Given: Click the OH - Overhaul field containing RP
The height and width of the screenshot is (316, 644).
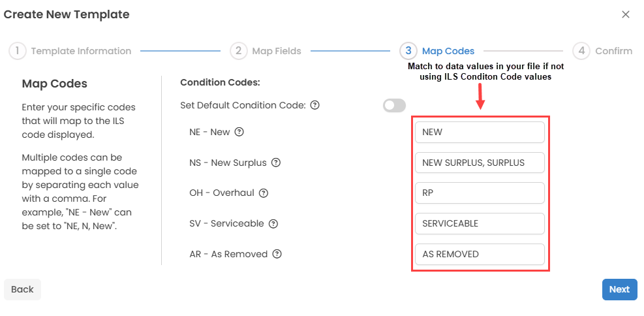Looking at the screenshot, I should pos(479,193).
